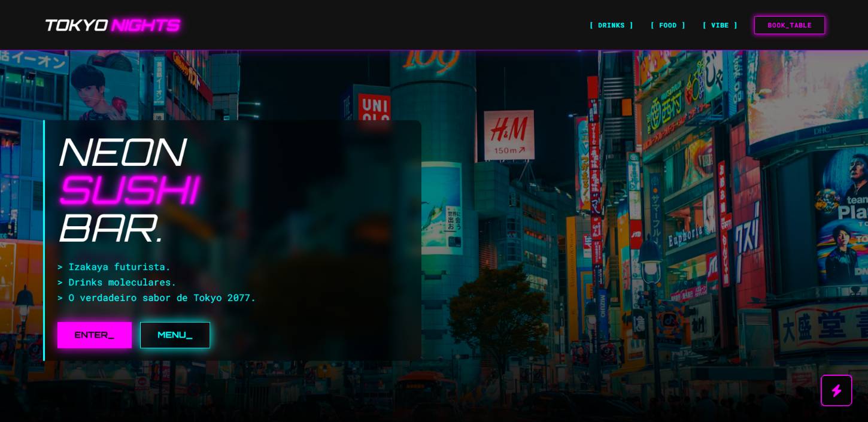Select the FOOD navigation item
Screen dimensions: 868x422
(667, 25)
